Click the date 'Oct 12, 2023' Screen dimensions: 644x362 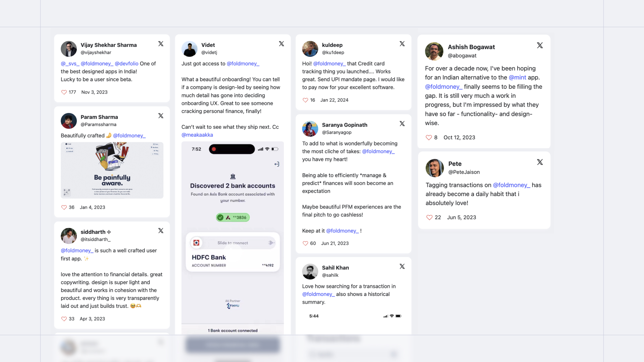(460, 137)
